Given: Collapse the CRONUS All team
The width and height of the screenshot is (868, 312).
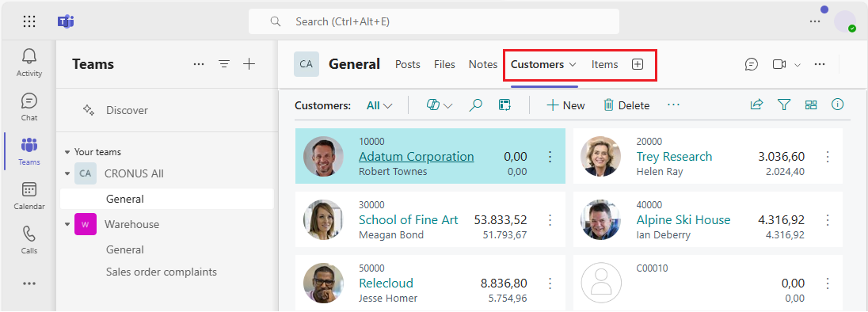Looking at the screenshot, I should pyautogui.click(x=67, y=173).
